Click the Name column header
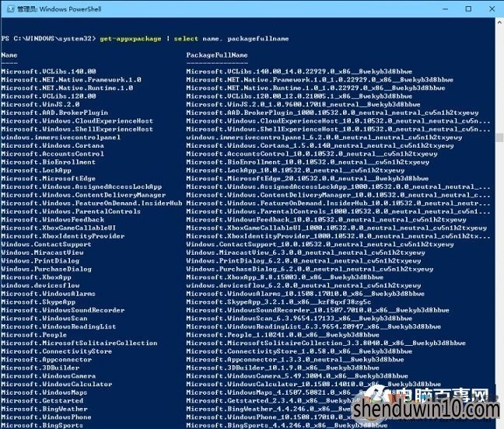 [x=9, y=55]
